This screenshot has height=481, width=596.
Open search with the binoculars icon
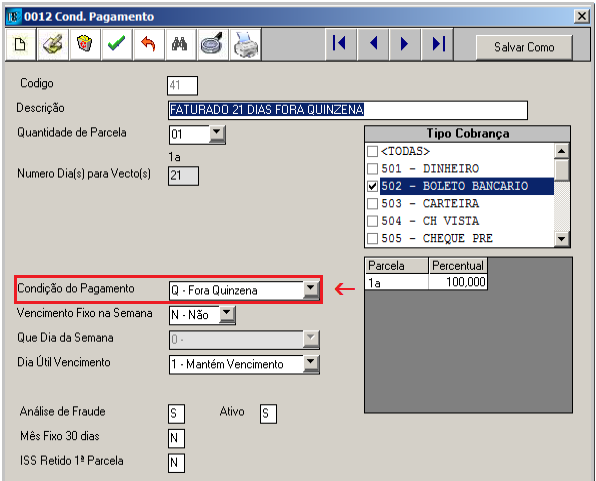pyautogui.click(x=180, y=44)
